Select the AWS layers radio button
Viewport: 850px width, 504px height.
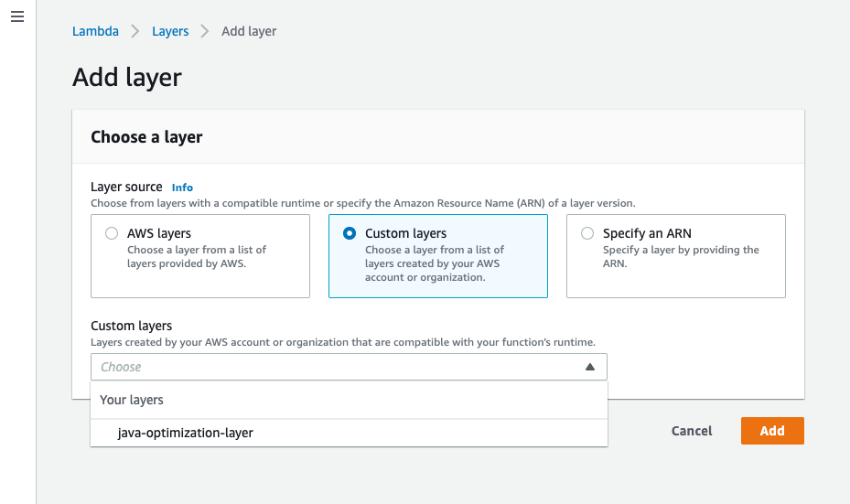(x=112, y=233)
